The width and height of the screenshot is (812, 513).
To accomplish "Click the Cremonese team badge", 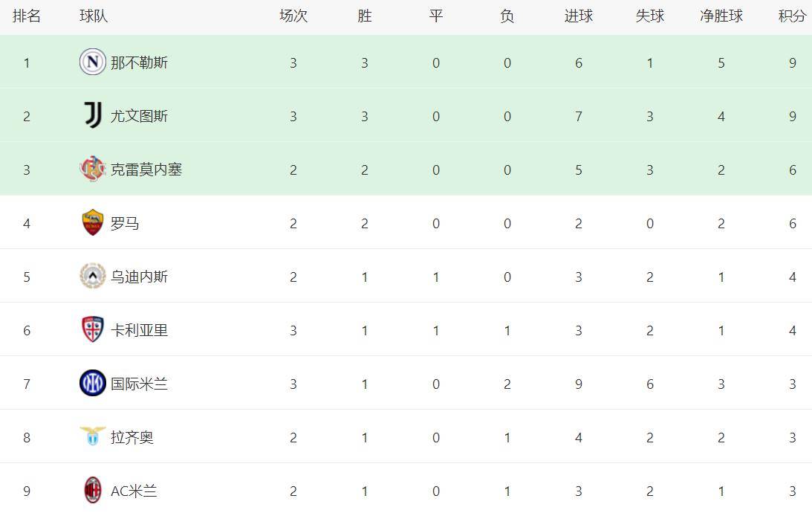I will (93, 170).
